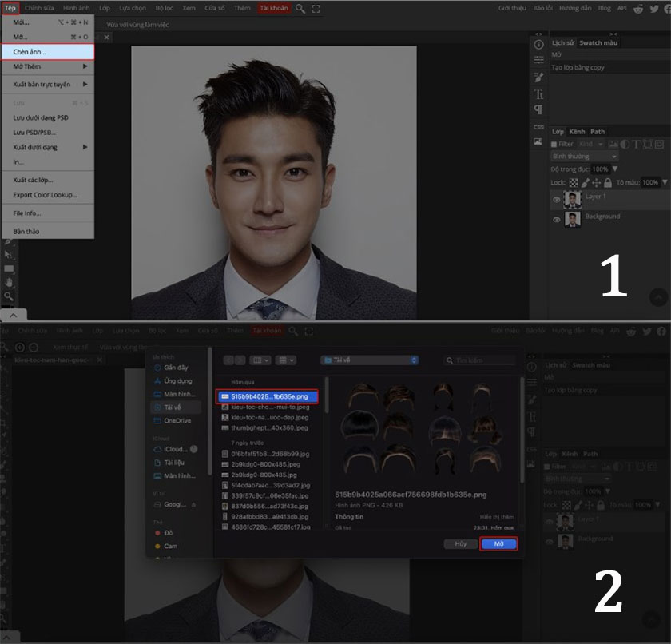
Task: Select file 515b9b4025...1b635e.png in the list
Action: click(x=268, y=396)
